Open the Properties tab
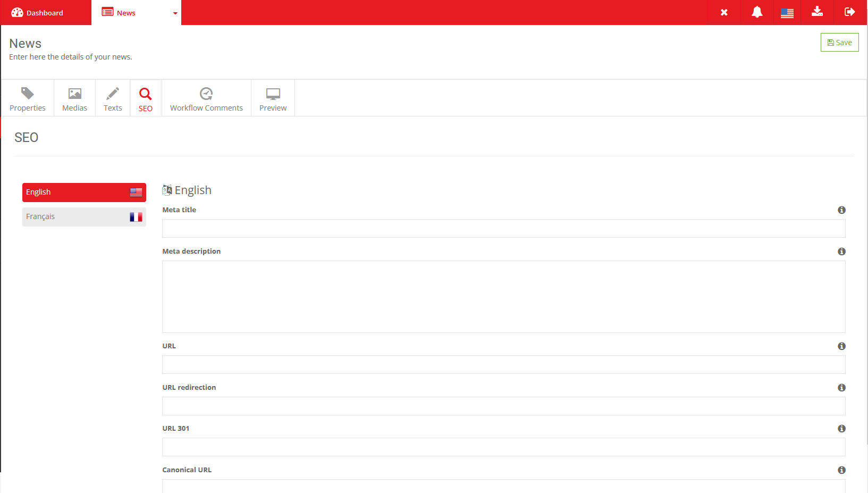868x493 pixels. (28, 99)
